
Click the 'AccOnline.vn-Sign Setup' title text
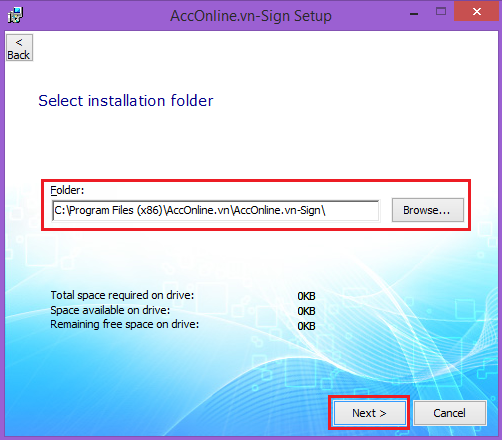[251, 16]
